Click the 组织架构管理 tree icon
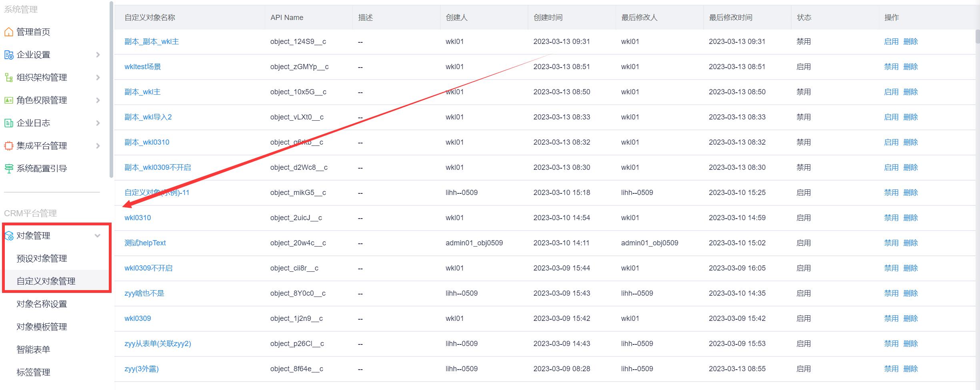This screenshot has height=390, width=980. [8, 78]
